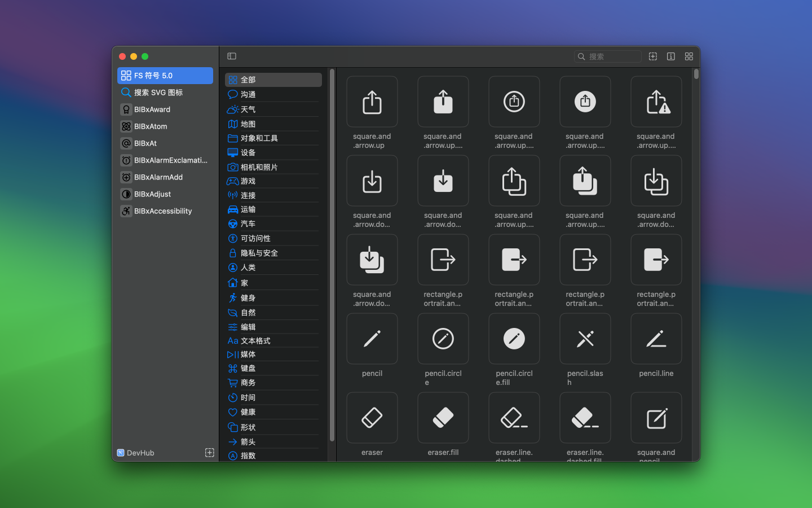Choose the 设备 category
This screenshot has height=508, width=812.
coord(273,152)
